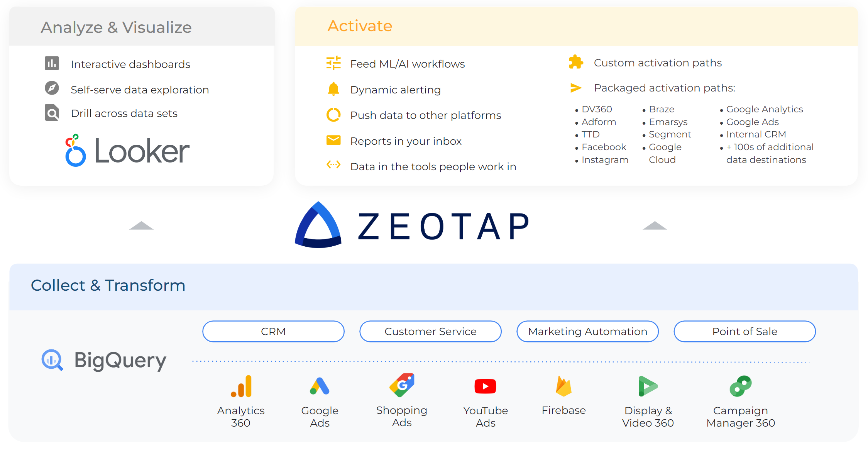The height and width of the screenshot is (449, 868).
Task: Click the BigQuery logo icon
Action: pyautogui.click(x=52, y=360)
